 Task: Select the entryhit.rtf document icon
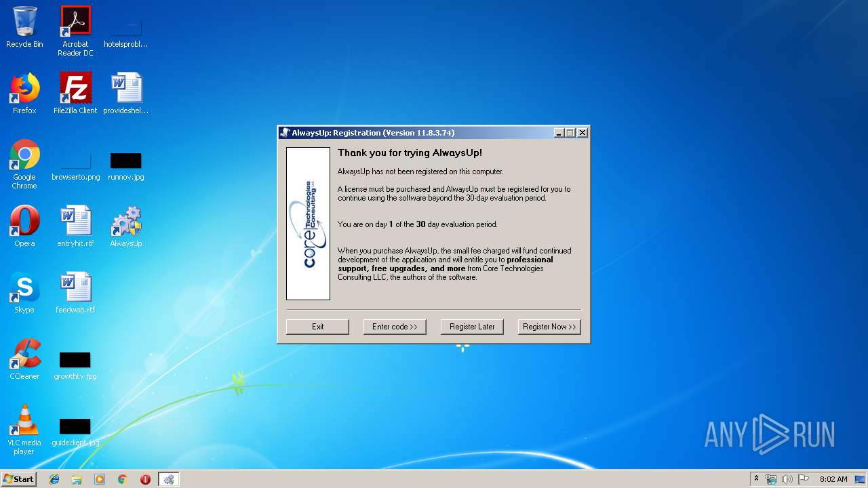point(75,226)
